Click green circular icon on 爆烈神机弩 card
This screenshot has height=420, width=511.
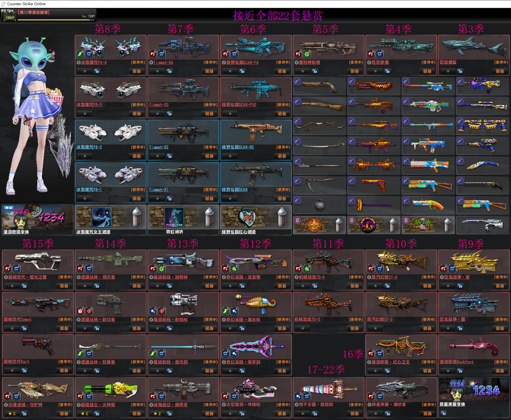pos(307,54)
